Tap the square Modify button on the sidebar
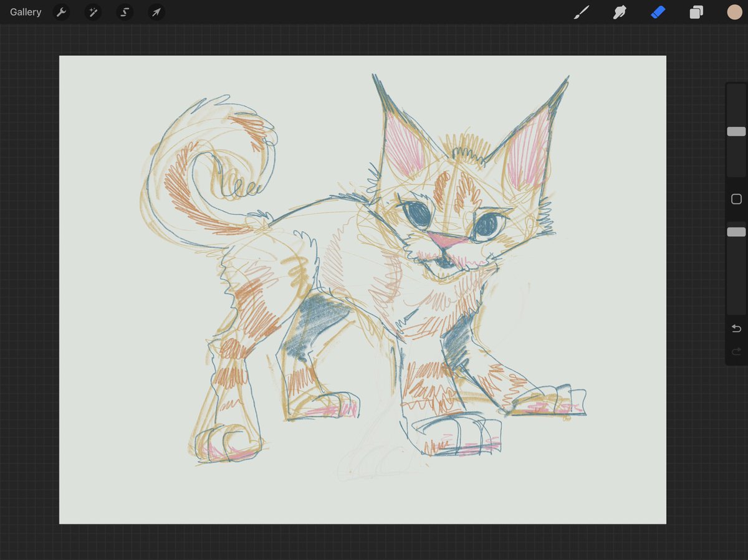 click(736, 199)
